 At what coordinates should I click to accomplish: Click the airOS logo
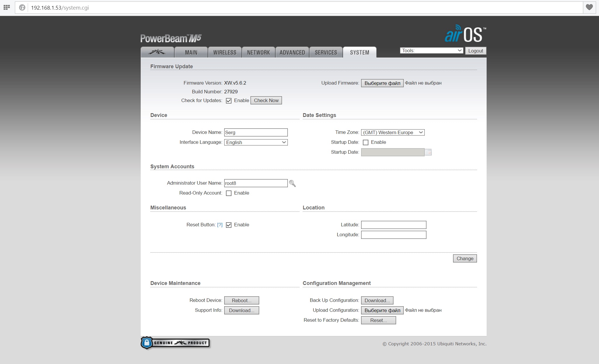(x=465, y=34)
